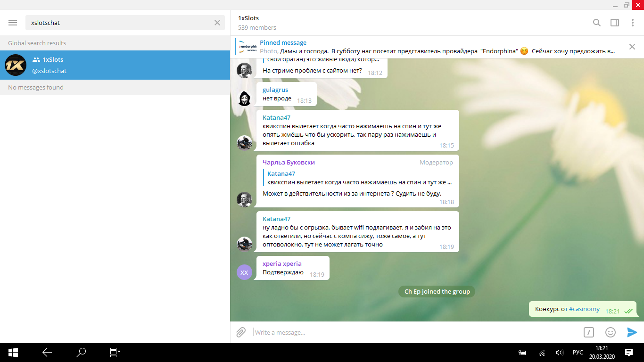Open volume control tray icon

click(560, 353)
